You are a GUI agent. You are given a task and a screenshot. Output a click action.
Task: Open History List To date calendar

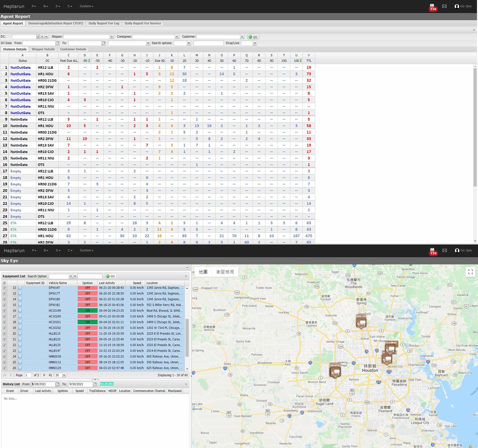95,384
